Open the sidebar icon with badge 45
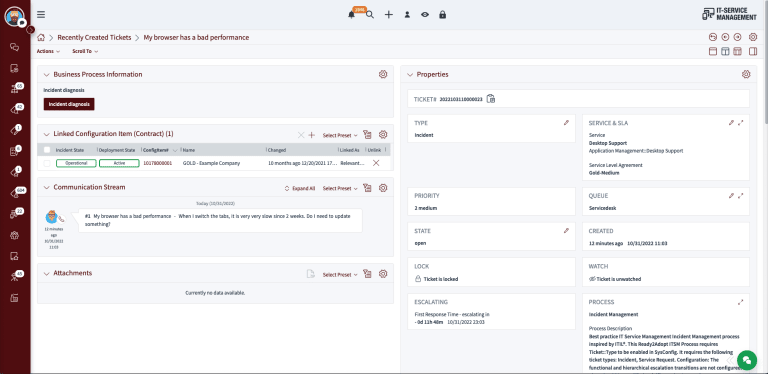 point(15,277)
